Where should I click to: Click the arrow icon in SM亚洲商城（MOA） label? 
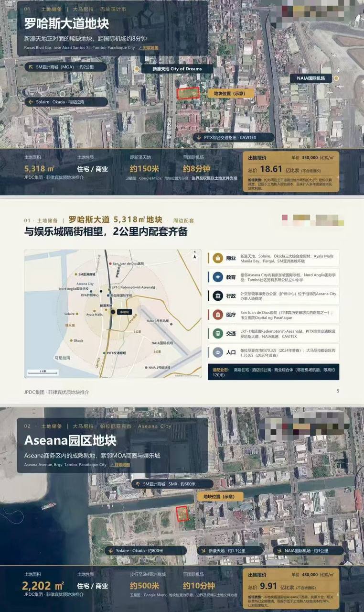31,67
